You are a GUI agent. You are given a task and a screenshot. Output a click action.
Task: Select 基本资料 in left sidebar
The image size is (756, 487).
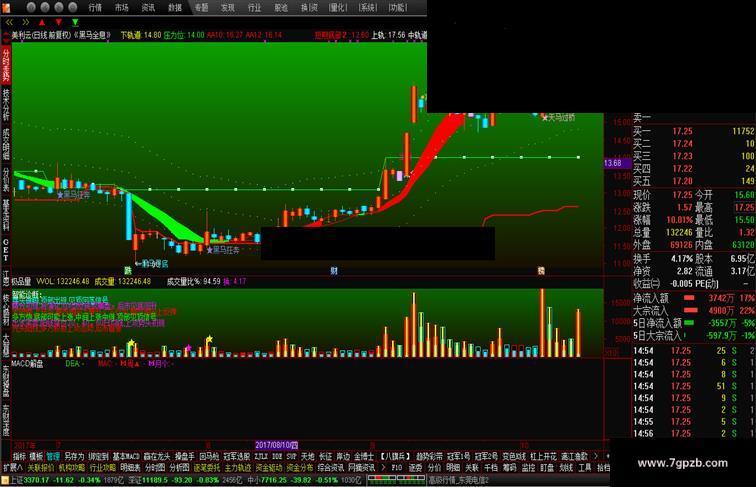point(6,216)
